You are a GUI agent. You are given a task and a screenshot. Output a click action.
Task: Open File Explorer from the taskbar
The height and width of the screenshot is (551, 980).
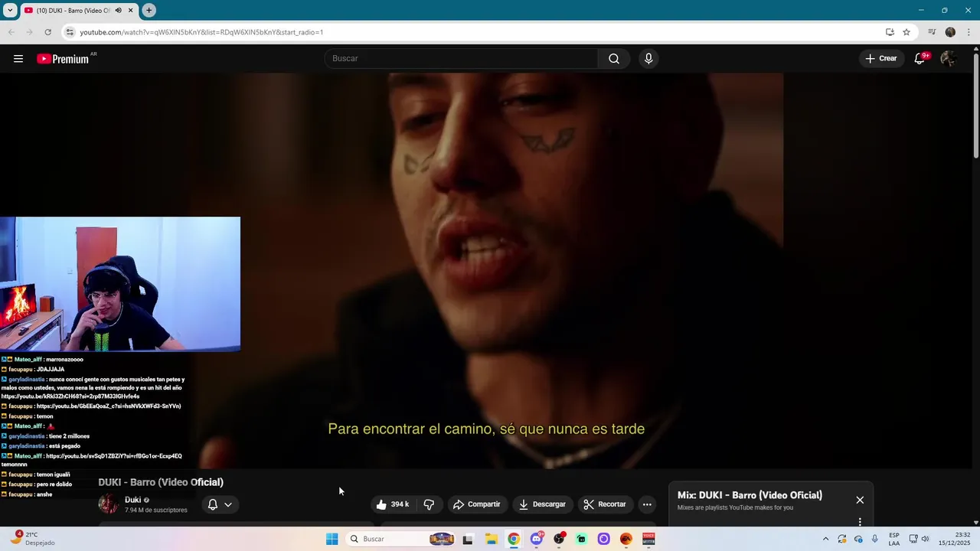point(492,539)
